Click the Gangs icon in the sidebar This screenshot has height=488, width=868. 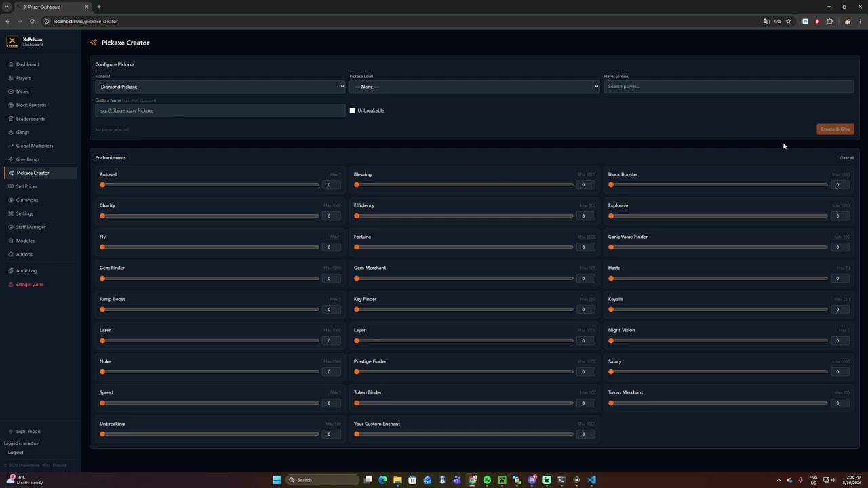pyautogui.click(x=11, y=132)
